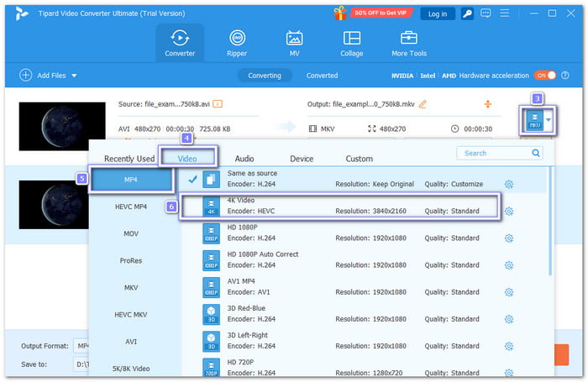Viewport: 588px width, 382px height.
Task: Open the hamburger main menu
Action: coord(505,13)
